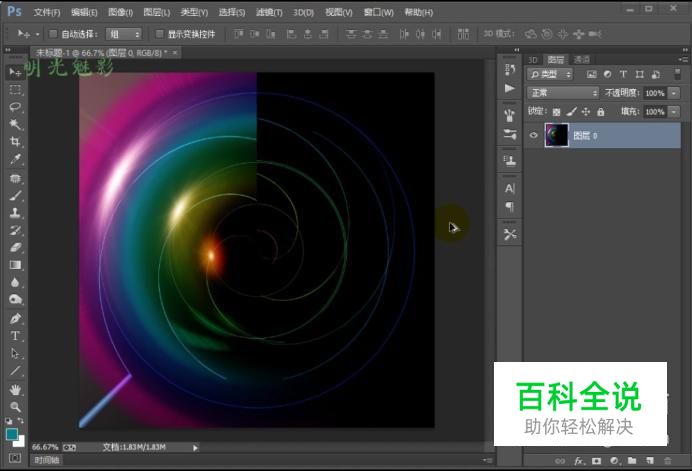This screenshot has width=692, height=471.
Task: Choose the Pen tool
Action: (x=16, y=318)
